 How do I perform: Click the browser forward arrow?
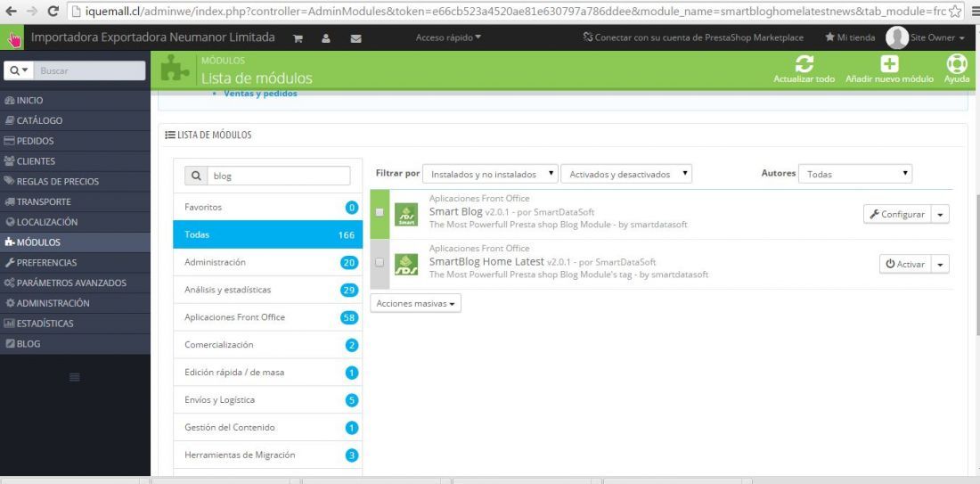[x=32, y=11]
